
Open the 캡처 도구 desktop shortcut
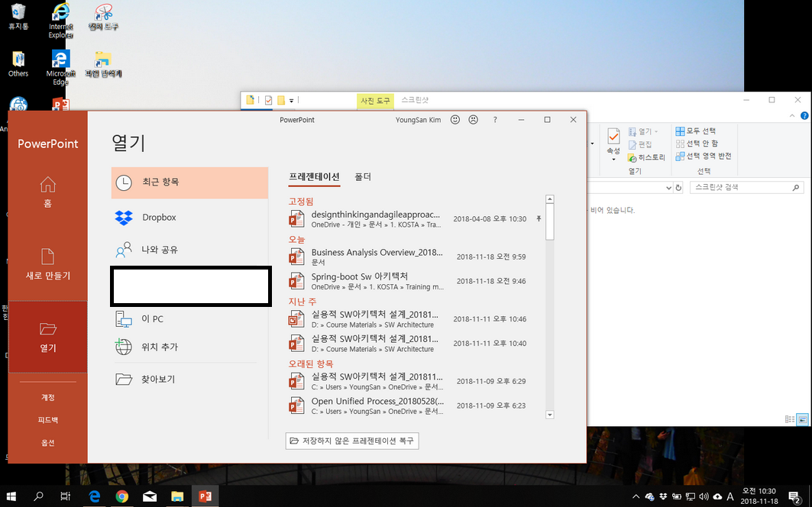pos(104,17)
